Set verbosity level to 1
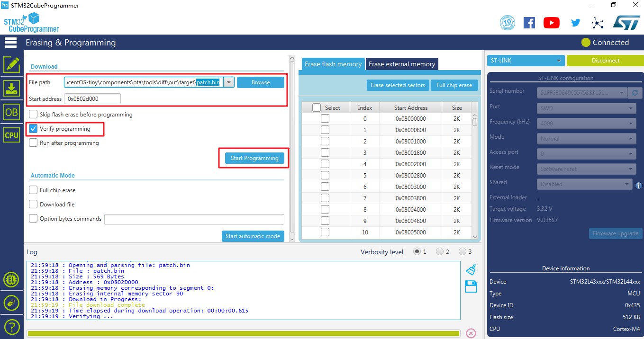644x339 pixels. tap(417, 252)
